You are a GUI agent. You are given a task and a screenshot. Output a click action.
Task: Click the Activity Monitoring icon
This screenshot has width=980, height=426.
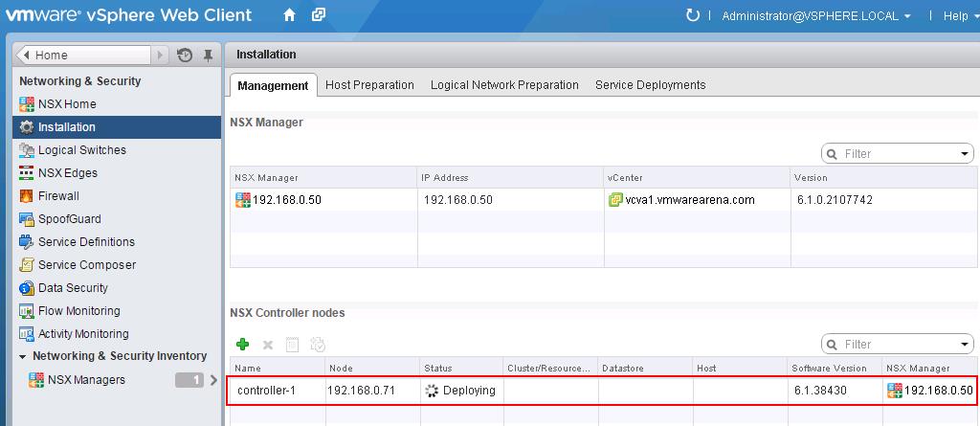(x=26, y=334)
